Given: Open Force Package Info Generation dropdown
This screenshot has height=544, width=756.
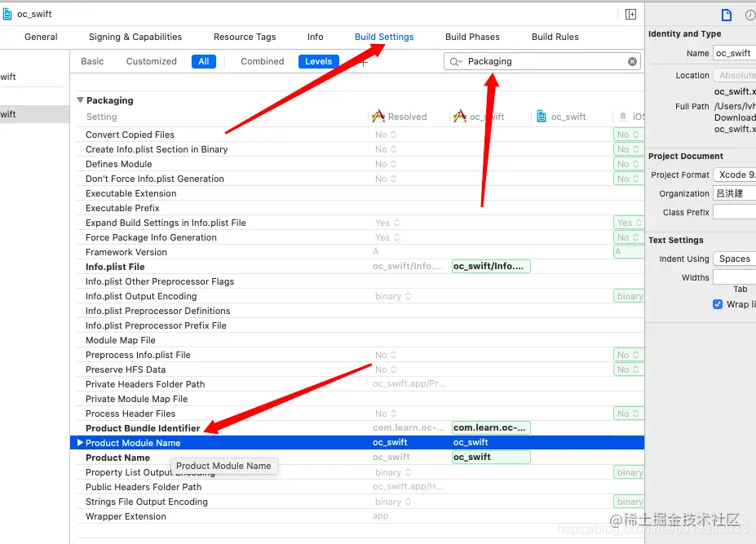Looking at the screenshot, I should pos(387,237).
